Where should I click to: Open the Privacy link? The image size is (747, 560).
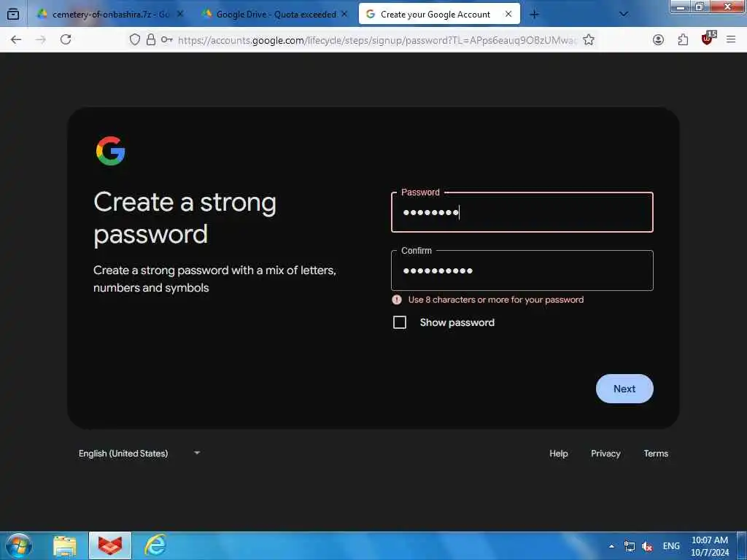pos(605,454)
